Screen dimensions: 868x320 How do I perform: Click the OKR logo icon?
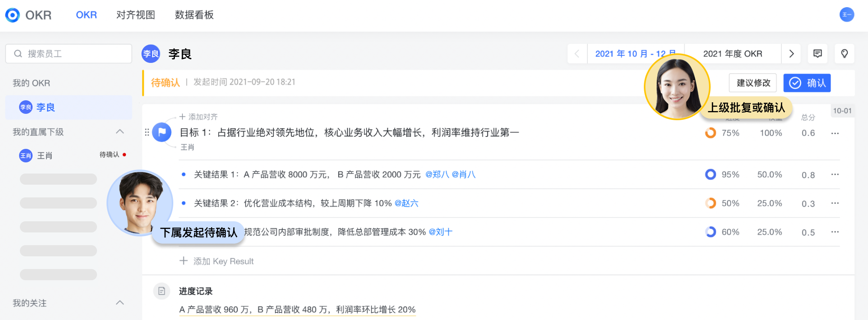pyautogui.click(x=13, y=15)
